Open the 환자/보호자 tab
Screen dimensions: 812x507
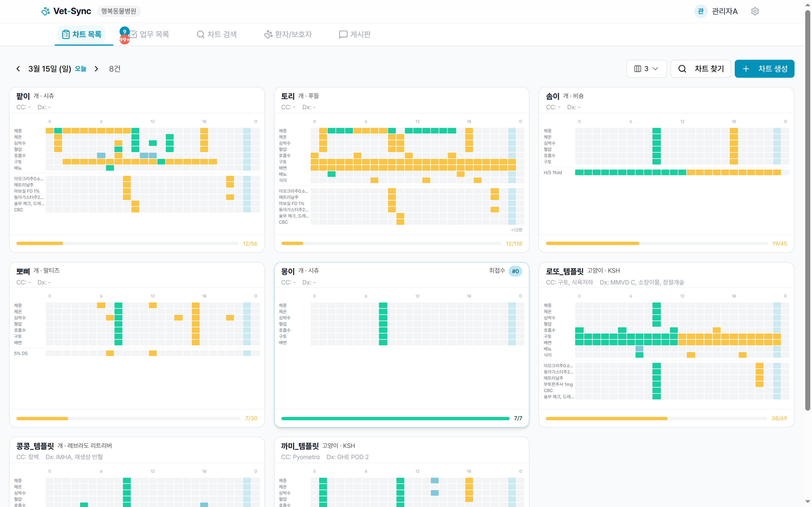click(288, 34)
